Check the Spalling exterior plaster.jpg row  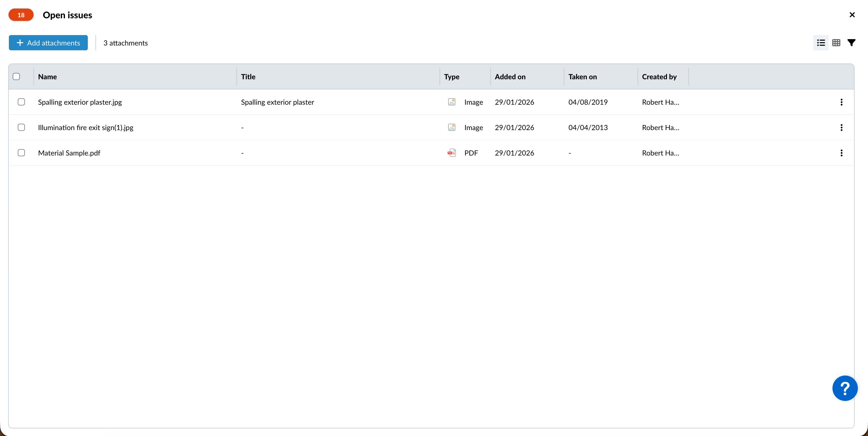(x=21, y=102)
